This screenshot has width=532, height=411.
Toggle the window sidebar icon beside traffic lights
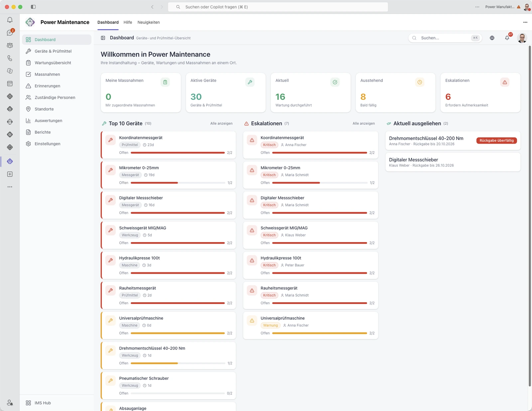pyautogui.click(x=33, y=7)
